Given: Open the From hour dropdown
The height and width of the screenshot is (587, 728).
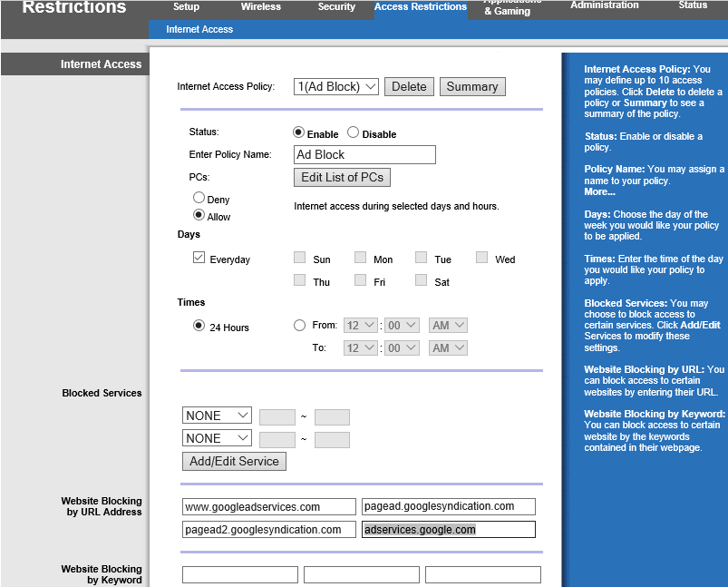Looking at the screenshot, I should [x=360, y=326].
